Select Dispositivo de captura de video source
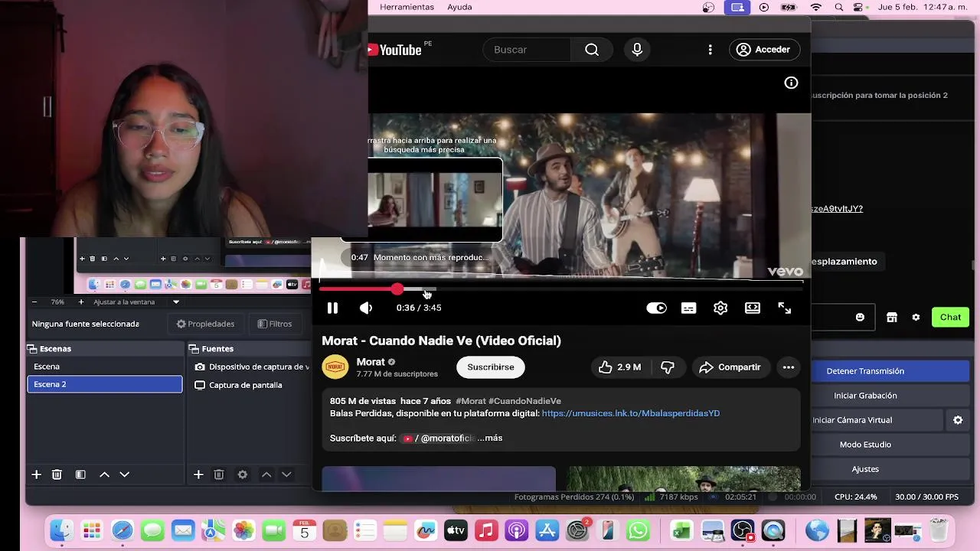The width and height of the screenshot is (980, 551). point(252,367)
